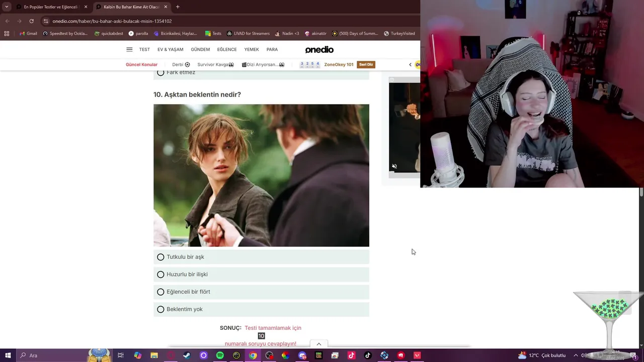Open a new browser tab
Screen dimensions: 644x362
click(x=178, y=7)
